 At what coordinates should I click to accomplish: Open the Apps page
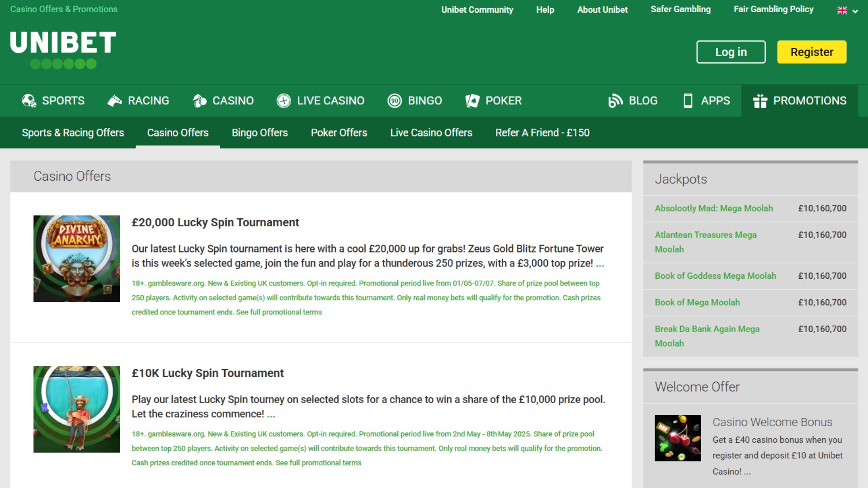pos(707,100)
